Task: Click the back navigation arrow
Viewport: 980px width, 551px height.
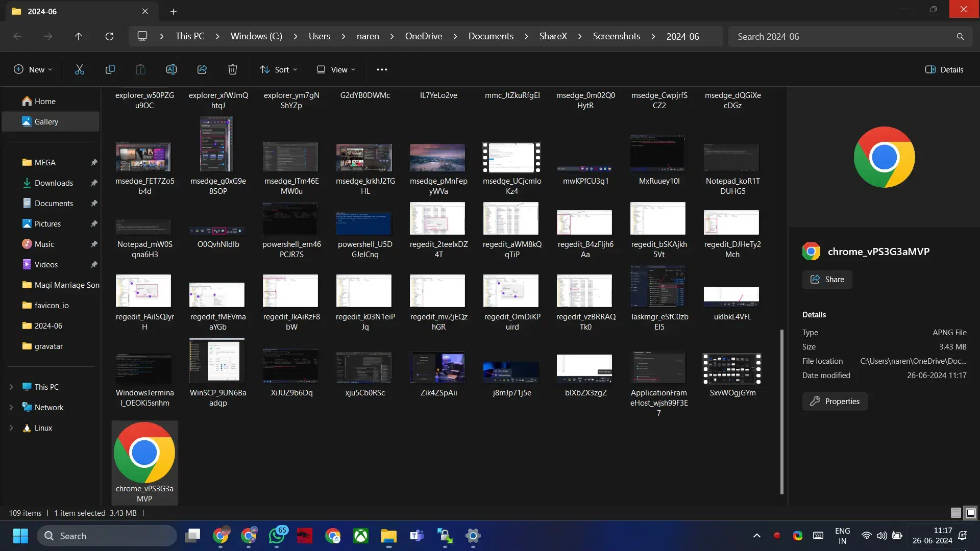Action: pyautogui.click(x=17, y=36)
